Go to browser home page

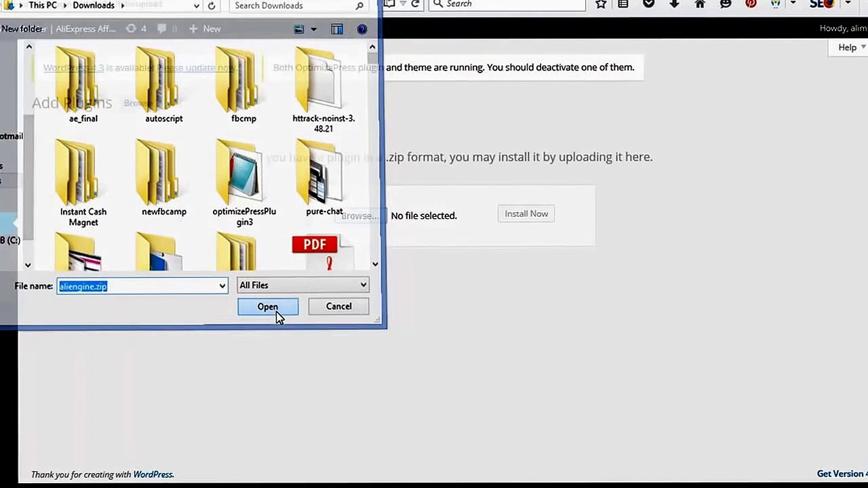click(x=700, y=4)
